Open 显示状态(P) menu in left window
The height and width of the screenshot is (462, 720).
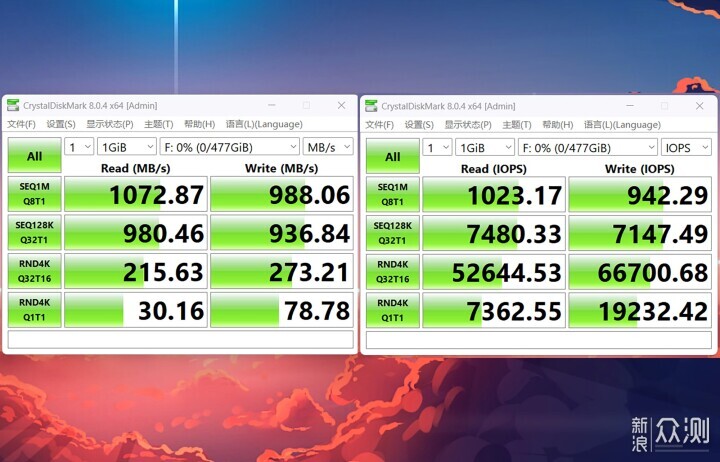(x=110, y=124)
